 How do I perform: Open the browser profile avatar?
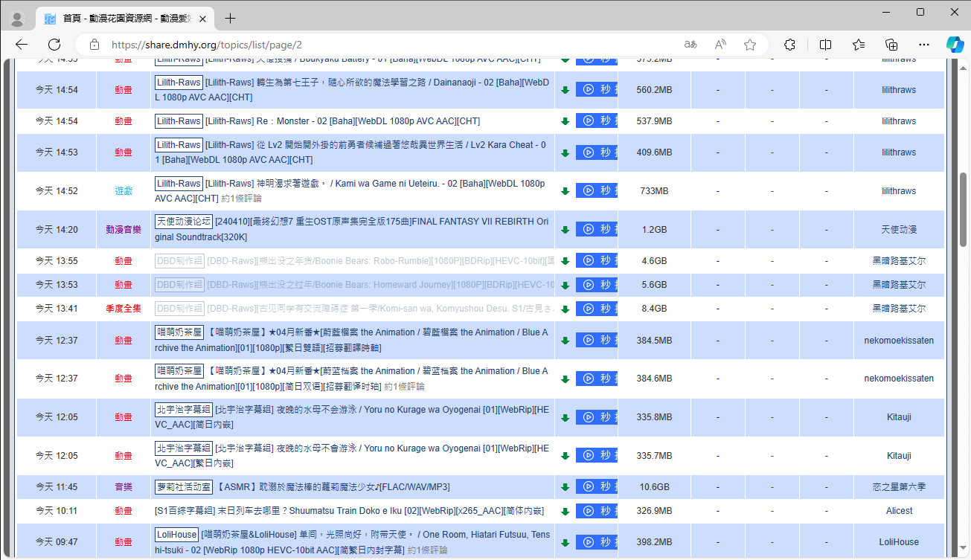click(19, 19)
